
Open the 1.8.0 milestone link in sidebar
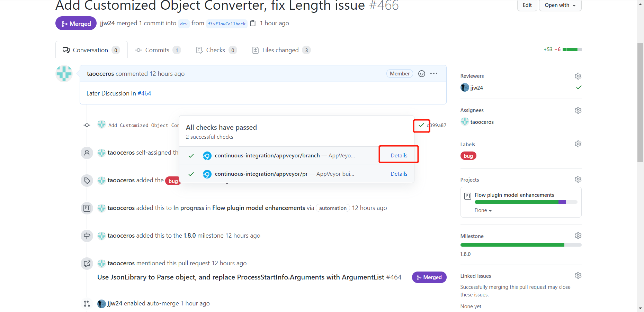465,254
